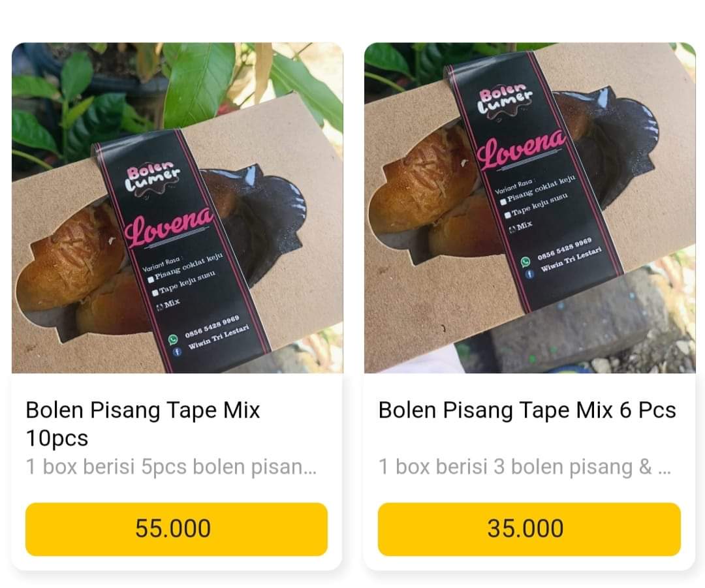Image resolution: width=705 pixels, height=588 pixels.
Task: Tick the Pisang coklat keju box, left label
Action: coord(151,279)
